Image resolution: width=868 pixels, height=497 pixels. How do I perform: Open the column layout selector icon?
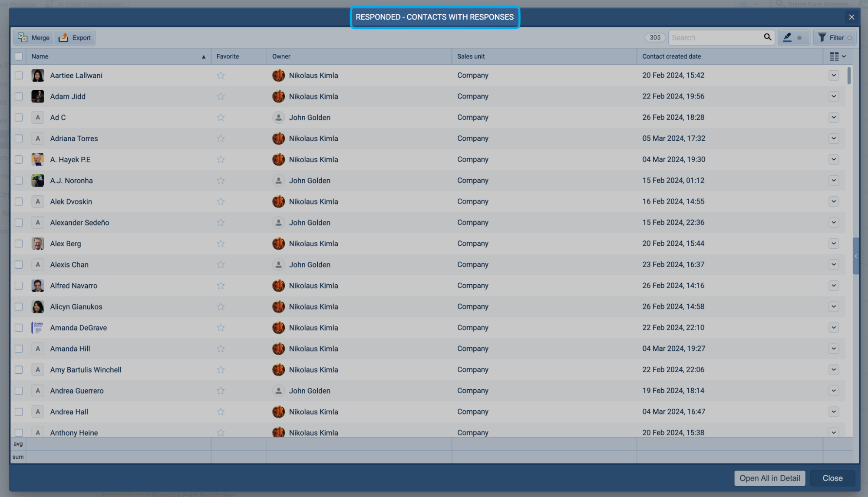[x=837, y=56]
